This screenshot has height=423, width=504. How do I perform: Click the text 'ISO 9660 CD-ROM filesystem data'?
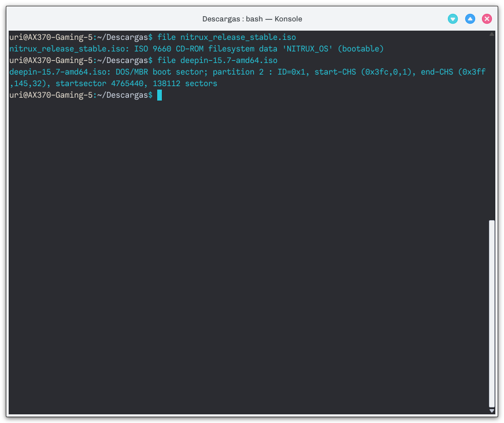206,49
